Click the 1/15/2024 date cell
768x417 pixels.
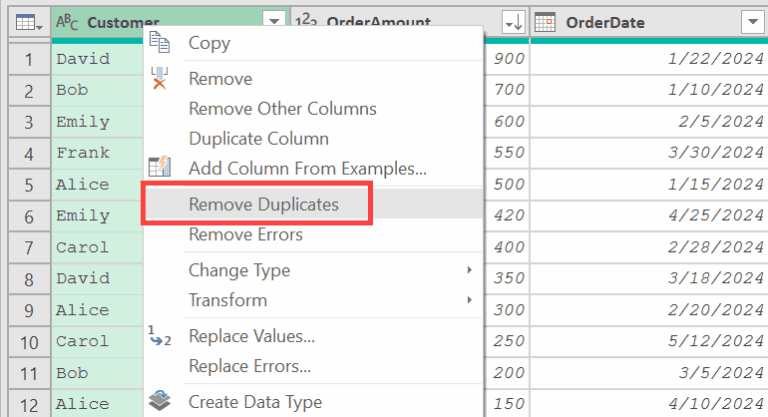point(649,184)
